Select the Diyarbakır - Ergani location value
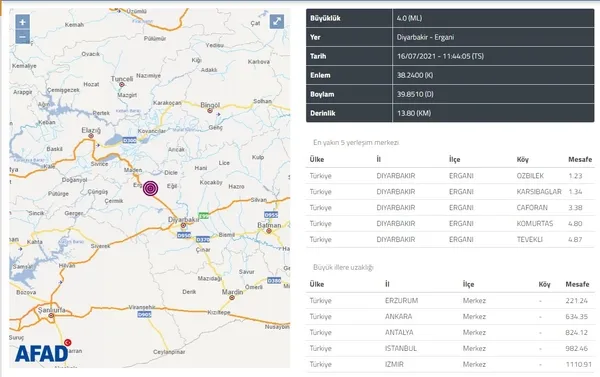The height and width of the screenshot is (377, 600). tap(425, 37)
